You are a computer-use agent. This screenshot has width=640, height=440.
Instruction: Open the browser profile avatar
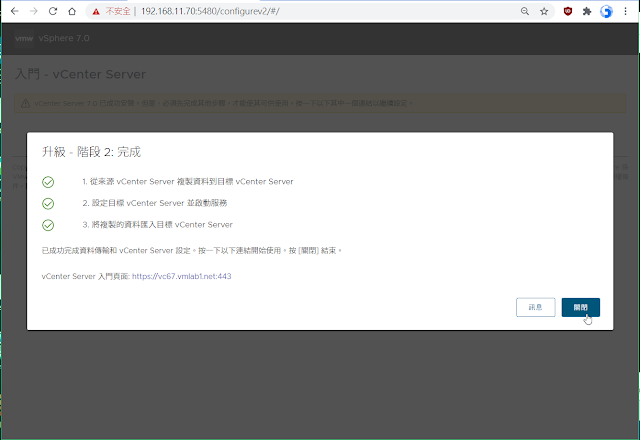click(606, 11)
